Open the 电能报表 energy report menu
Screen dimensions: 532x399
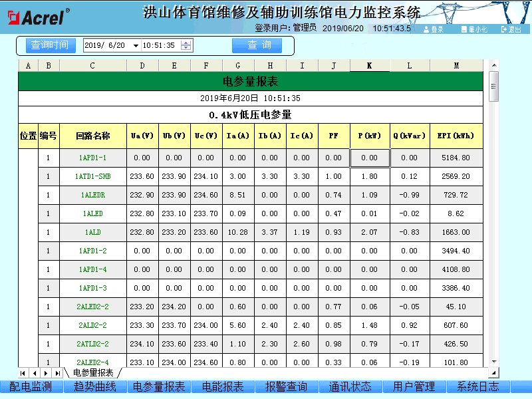[222, 386]
